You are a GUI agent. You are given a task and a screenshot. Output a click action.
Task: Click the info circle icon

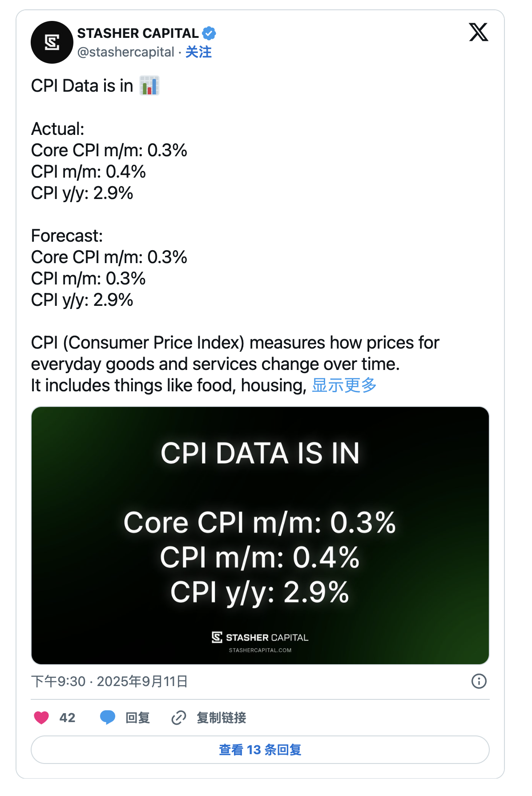click(x=479, y=681)
